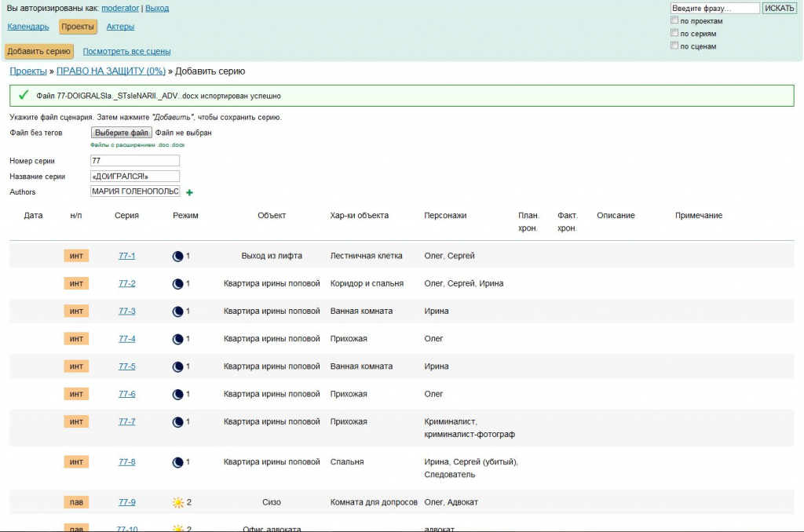The image size is (804, 532).
Task: Open the Актеры tab
Action: [120, 27]
